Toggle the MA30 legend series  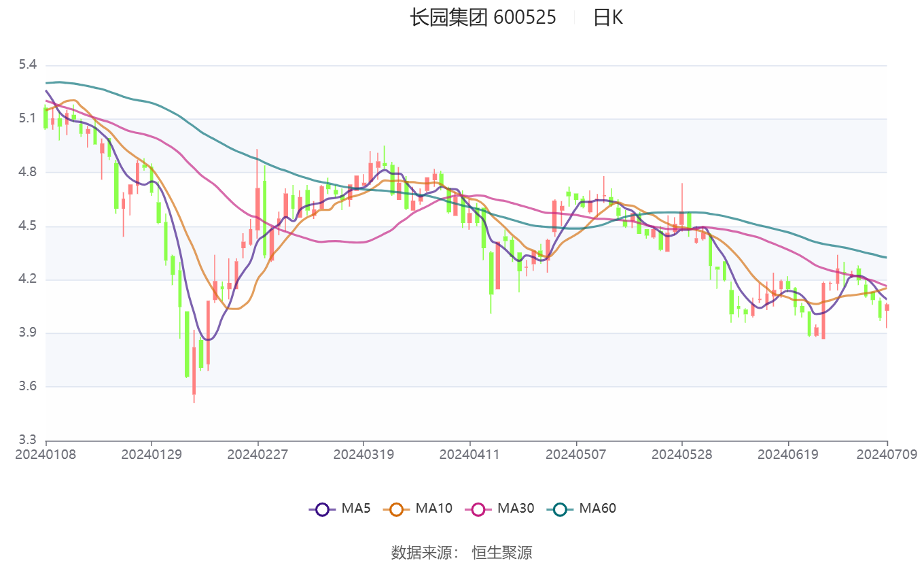click(x=499, y=508)
